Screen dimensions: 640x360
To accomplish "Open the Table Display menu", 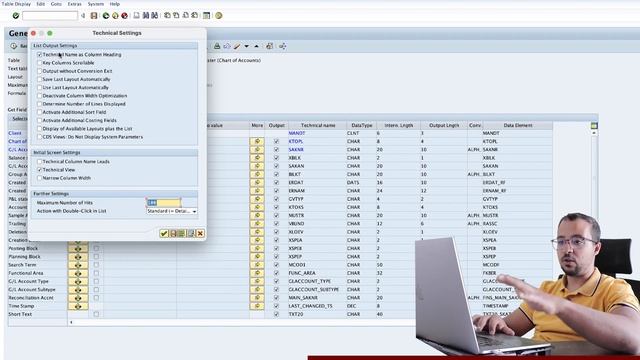I will [16, 4].
